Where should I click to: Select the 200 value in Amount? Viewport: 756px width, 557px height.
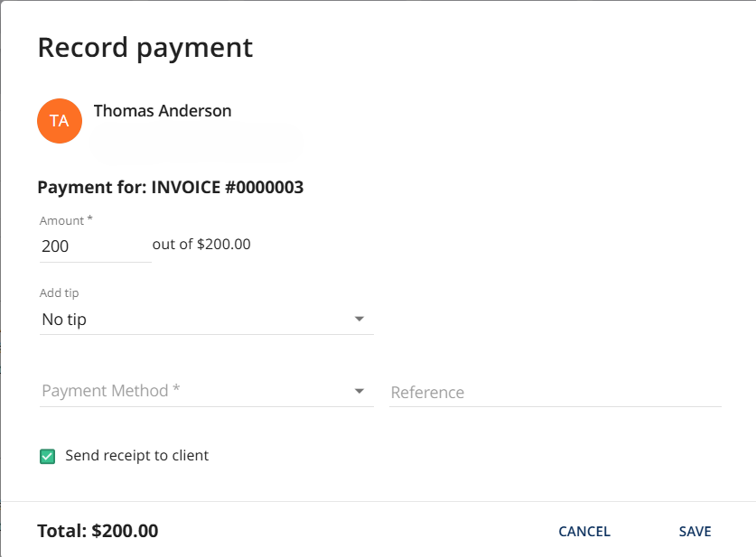point(55,246)
